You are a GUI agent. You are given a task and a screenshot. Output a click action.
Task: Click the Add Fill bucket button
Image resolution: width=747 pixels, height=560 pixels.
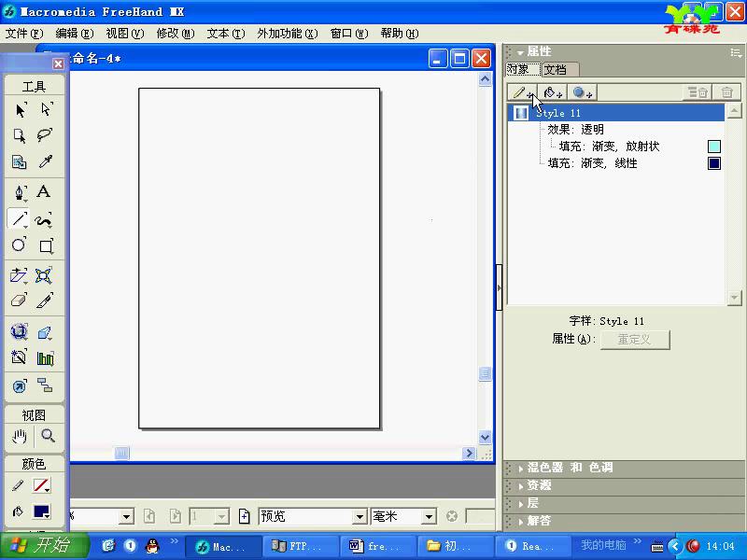click(x=552, y=92)
